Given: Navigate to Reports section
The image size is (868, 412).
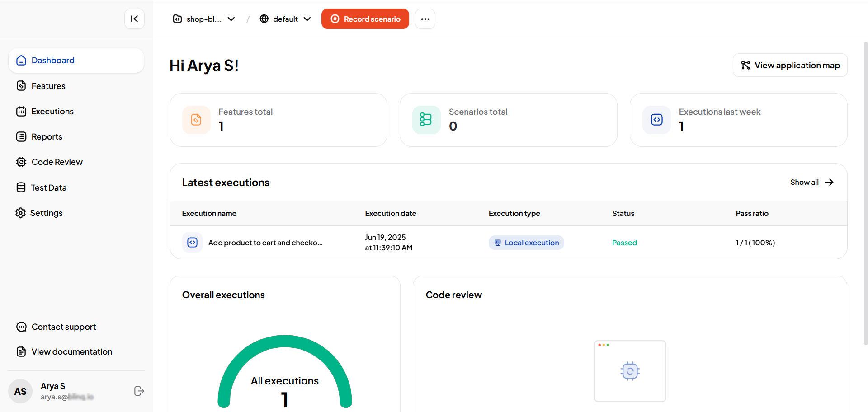Looking at the screenshot, I should point(47,137).
